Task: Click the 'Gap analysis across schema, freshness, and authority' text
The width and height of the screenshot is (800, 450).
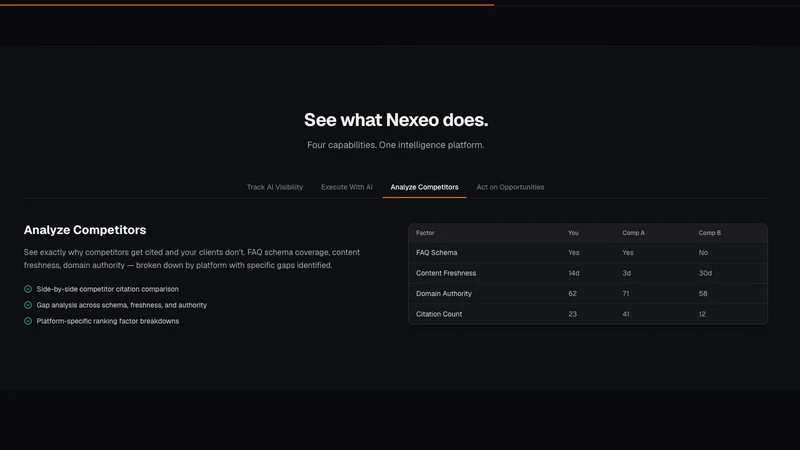Action: click(x=121, y=305)
